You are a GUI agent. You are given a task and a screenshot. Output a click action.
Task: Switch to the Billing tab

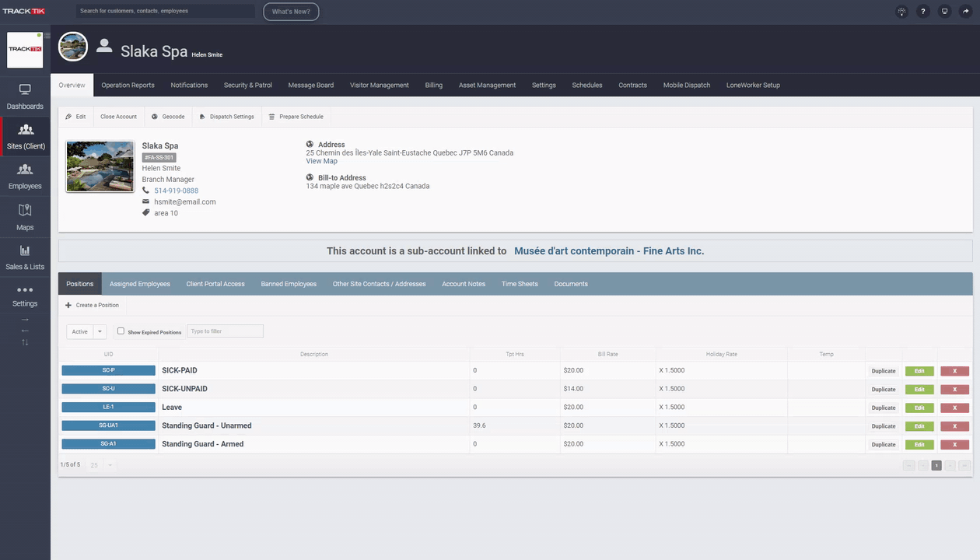point(433,85)
